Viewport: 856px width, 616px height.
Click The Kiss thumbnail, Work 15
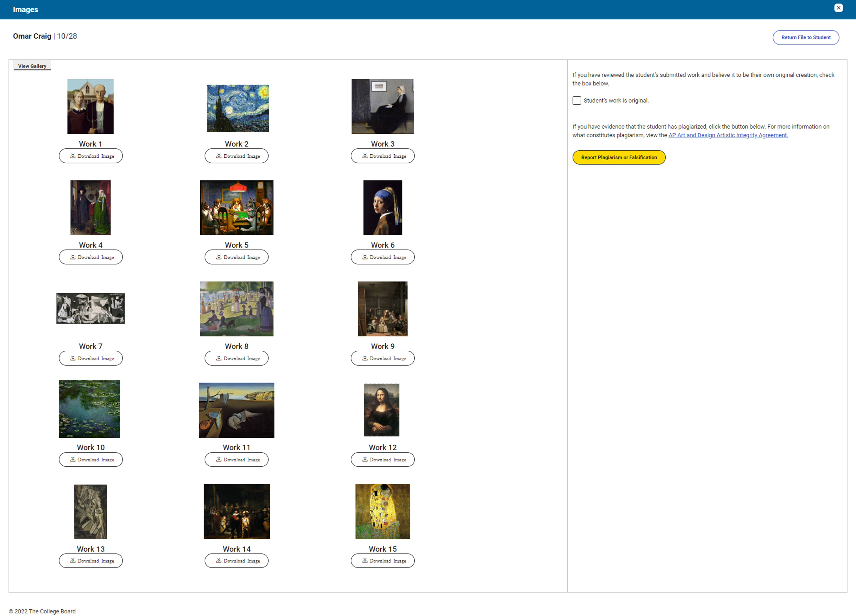[382, 511]
